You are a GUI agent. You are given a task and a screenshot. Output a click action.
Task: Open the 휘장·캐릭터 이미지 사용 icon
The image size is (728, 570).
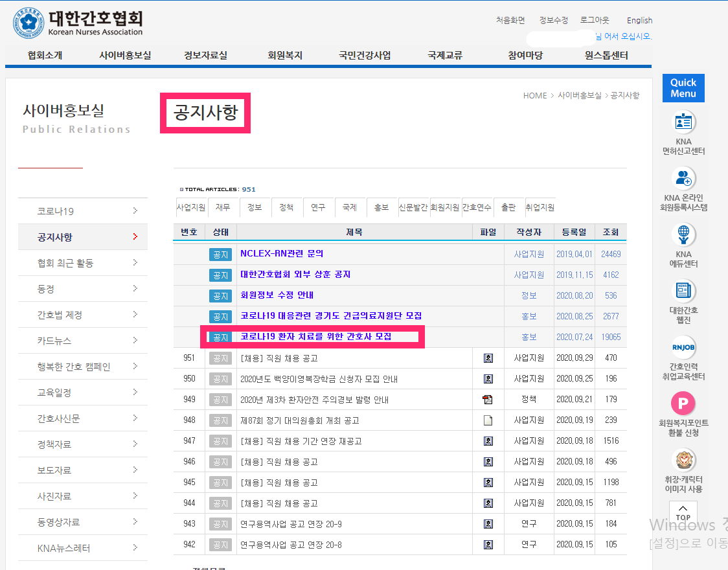[x=683, y=460]
